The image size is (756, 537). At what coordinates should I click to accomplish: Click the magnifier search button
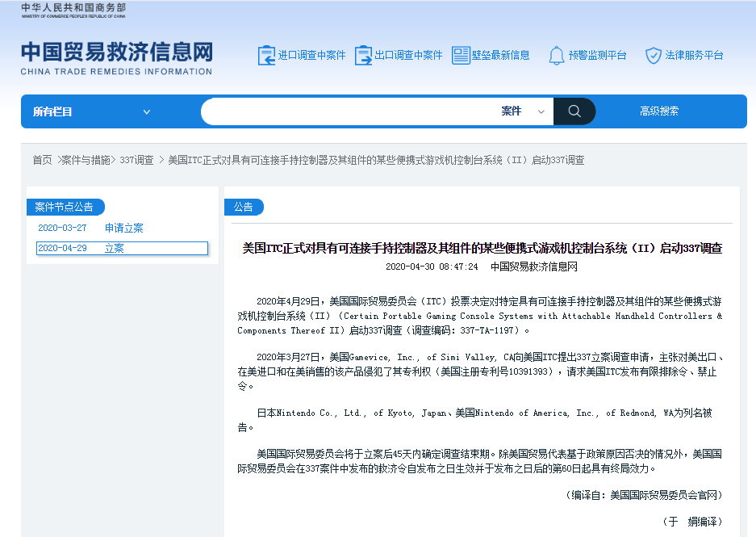[x=574, y=111]
